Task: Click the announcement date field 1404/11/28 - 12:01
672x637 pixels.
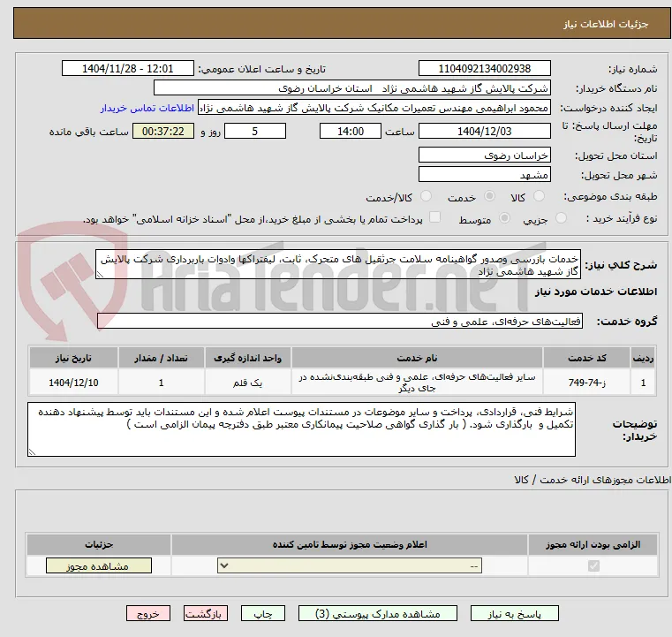Action: click(128, 69)
